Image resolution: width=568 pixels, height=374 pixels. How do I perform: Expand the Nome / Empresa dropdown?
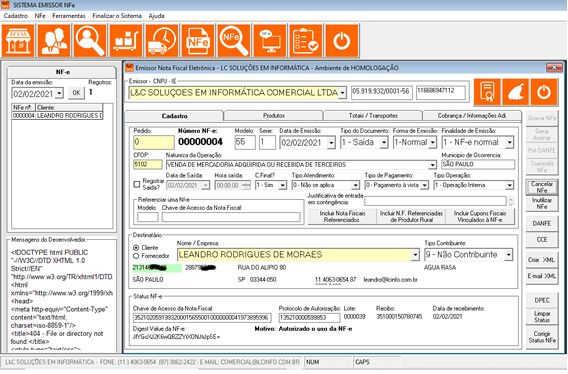pyautogui.click(x=415, y=255)
